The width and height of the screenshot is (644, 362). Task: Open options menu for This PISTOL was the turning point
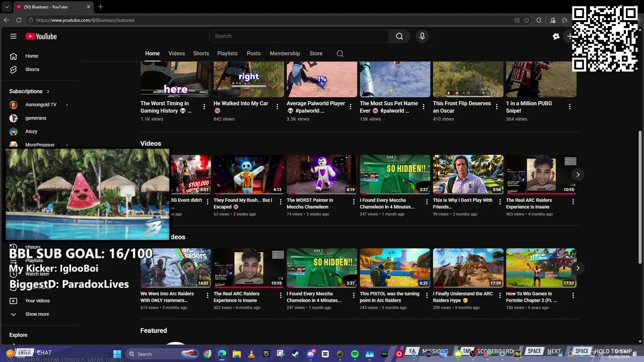[427, 296]
